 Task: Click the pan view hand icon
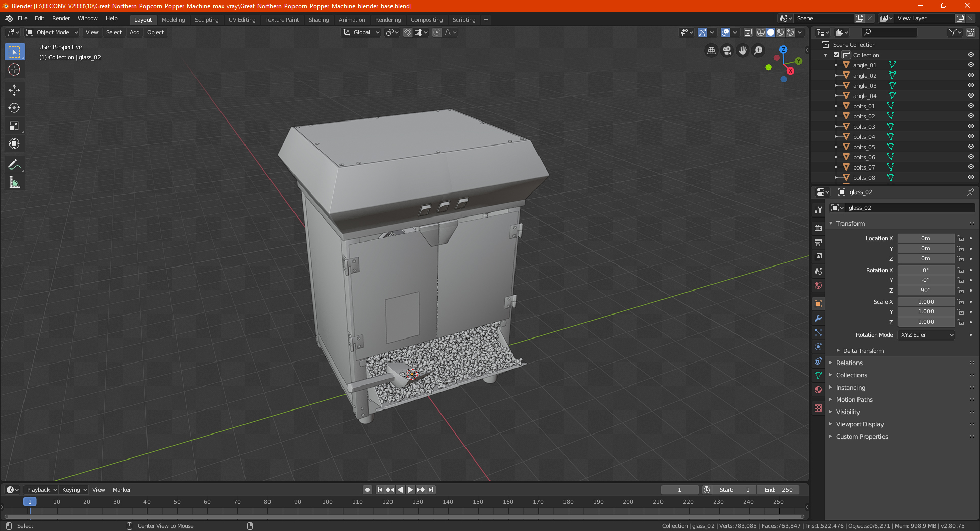tap(743, 51)
